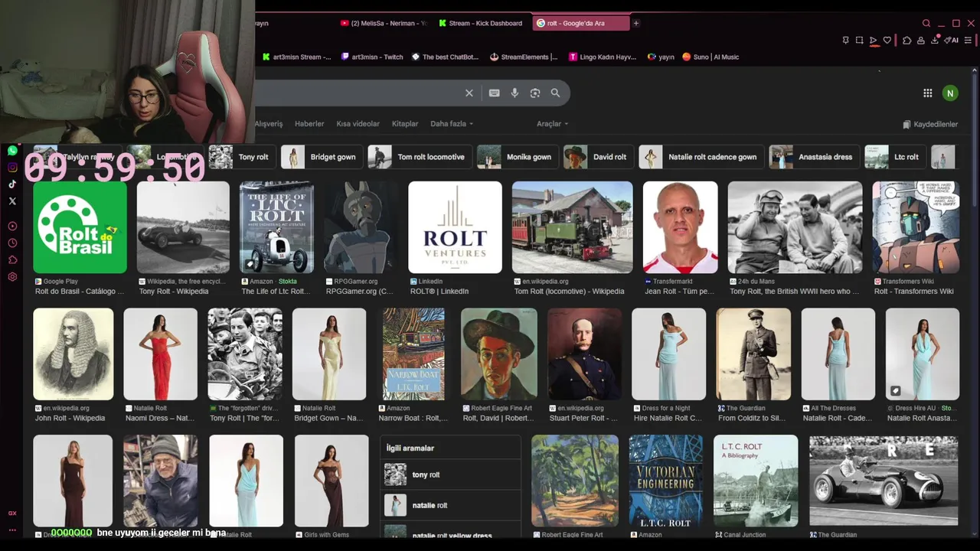This screenshot has height=551, width=980.
Task: Click the send/play arrow toolbar icon
Action: [x=873, y=41]
